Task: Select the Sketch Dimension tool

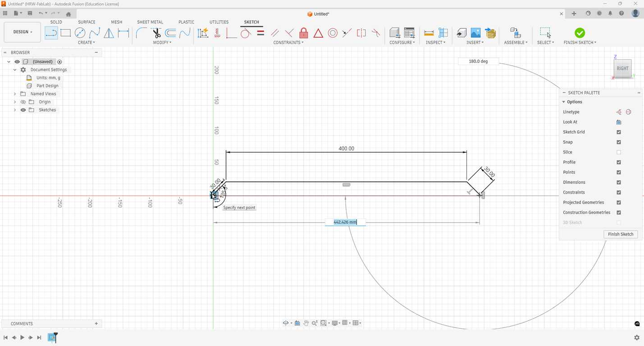Action: tap(123, 33)
